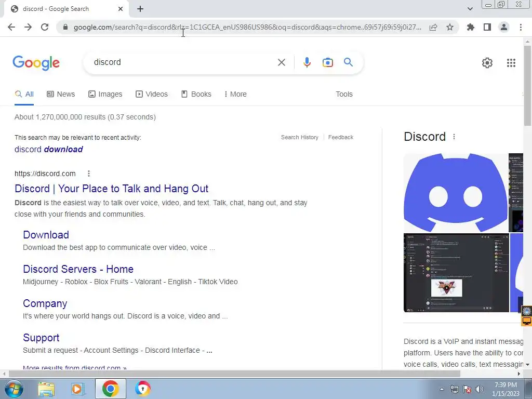Open the Chrome profile avatar

(504, 27)
